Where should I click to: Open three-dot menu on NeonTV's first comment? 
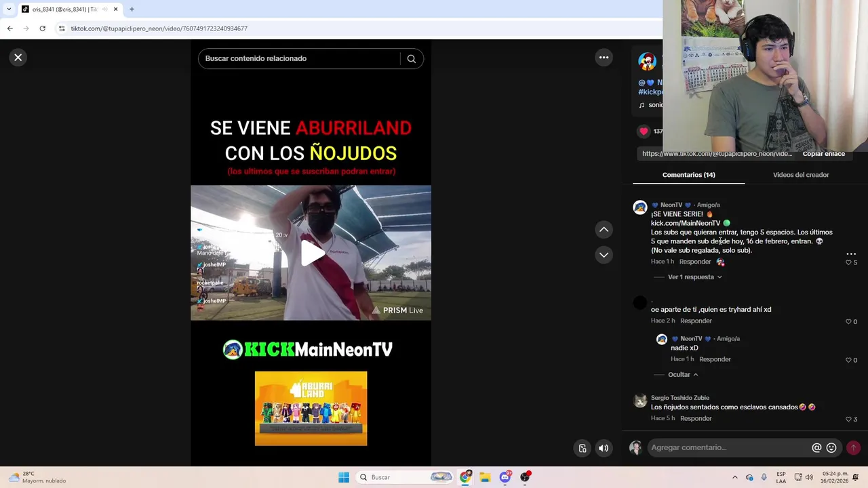point(851,253)
